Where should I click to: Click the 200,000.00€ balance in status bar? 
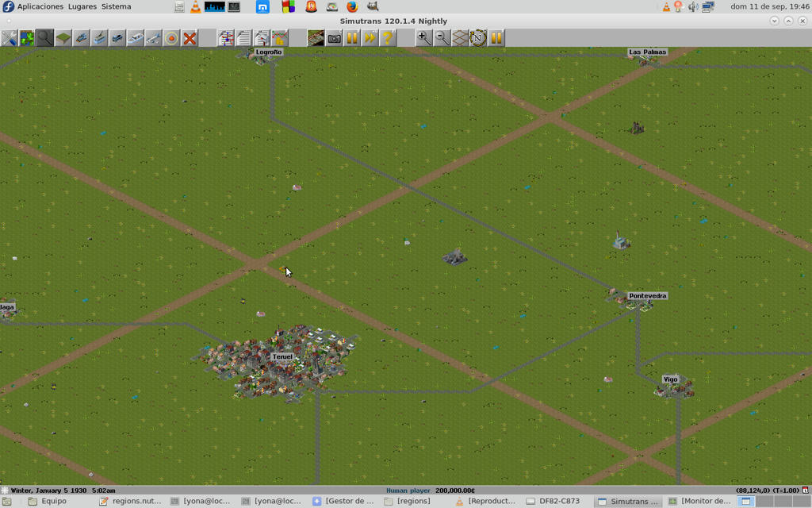(455, 491)
